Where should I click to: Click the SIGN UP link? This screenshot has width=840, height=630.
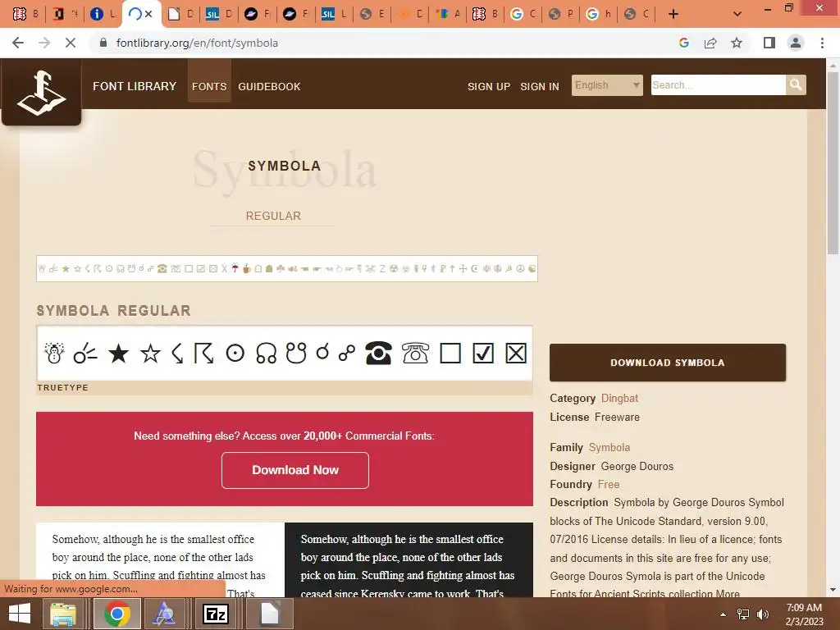(489, 86)
